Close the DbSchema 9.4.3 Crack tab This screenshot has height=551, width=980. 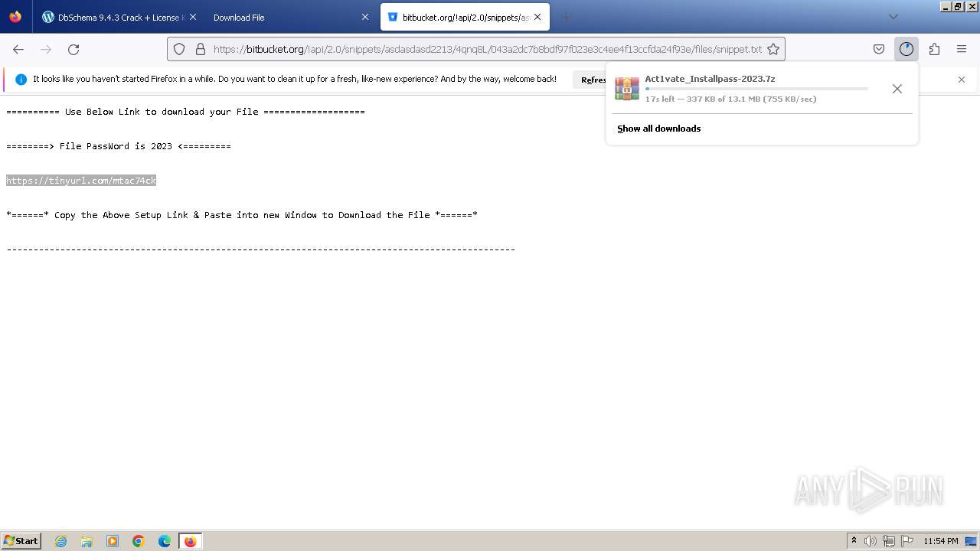click(192, 17)
